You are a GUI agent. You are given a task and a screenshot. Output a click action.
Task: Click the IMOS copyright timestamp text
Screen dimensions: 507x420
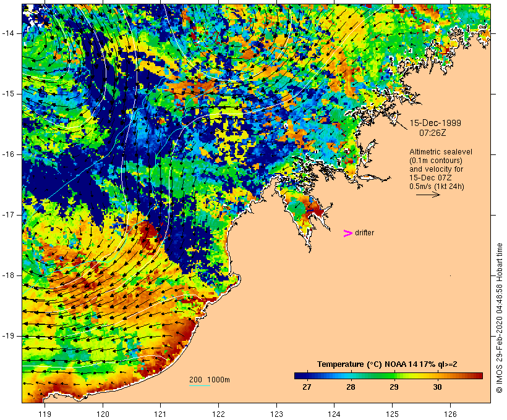(500, 318)
